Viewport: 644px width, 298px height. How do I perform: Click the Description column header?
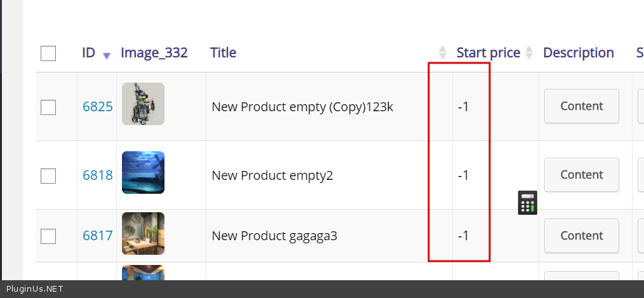578,53
